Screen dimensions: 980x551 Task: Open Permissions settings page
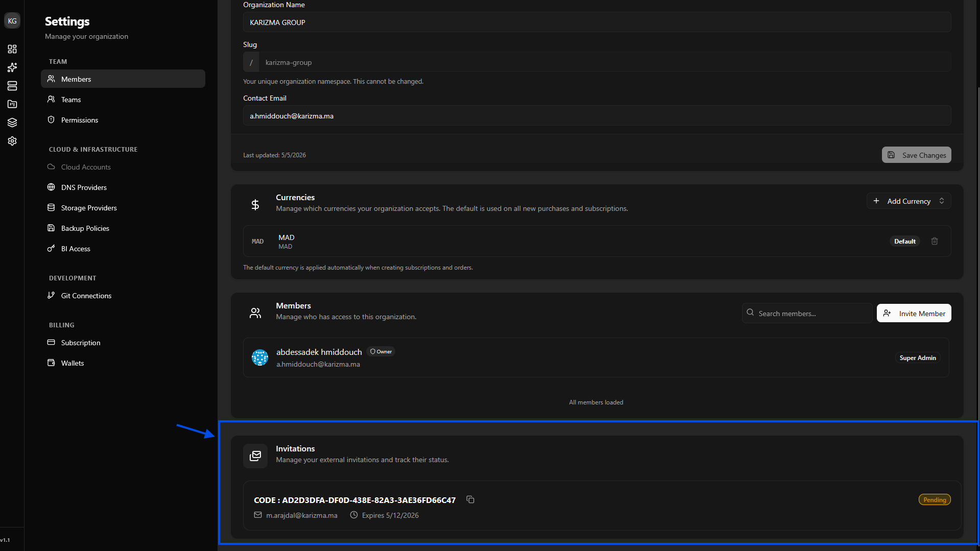point(123,120)
